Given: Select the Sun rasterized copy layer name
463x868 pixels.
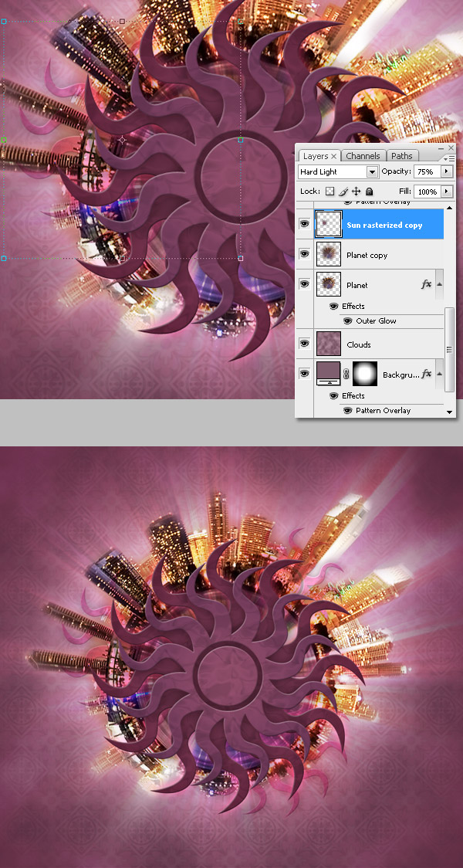Looking at the screenshot, I should pyautogui.click(x=384, y=225).
